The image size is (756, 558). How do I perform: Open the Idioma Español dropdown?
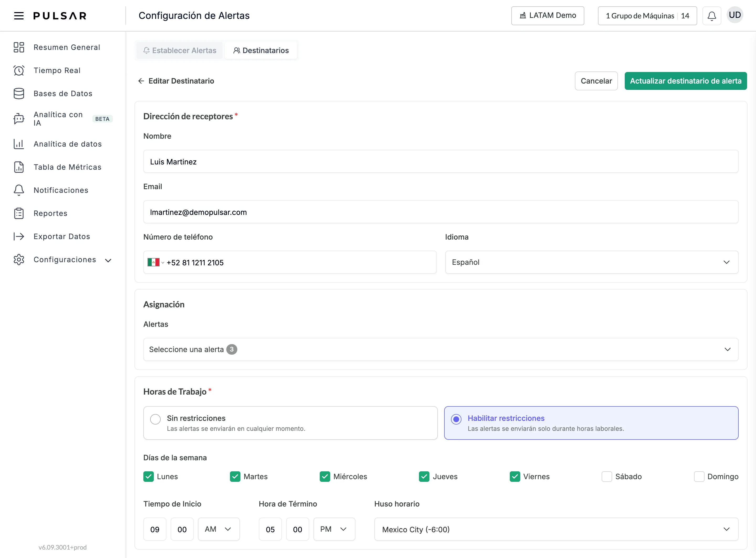pyautogui.click(x=592, y=262)
